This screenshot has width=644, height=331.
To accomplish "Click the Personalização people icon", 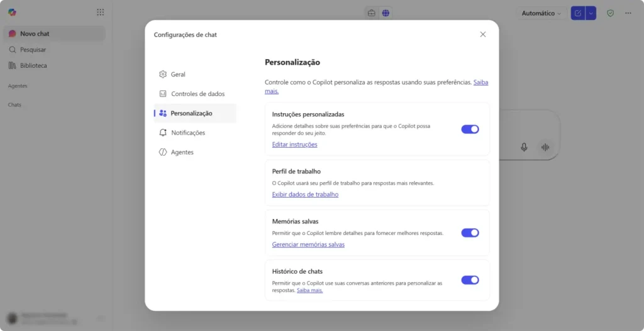I will coord(163,113).
